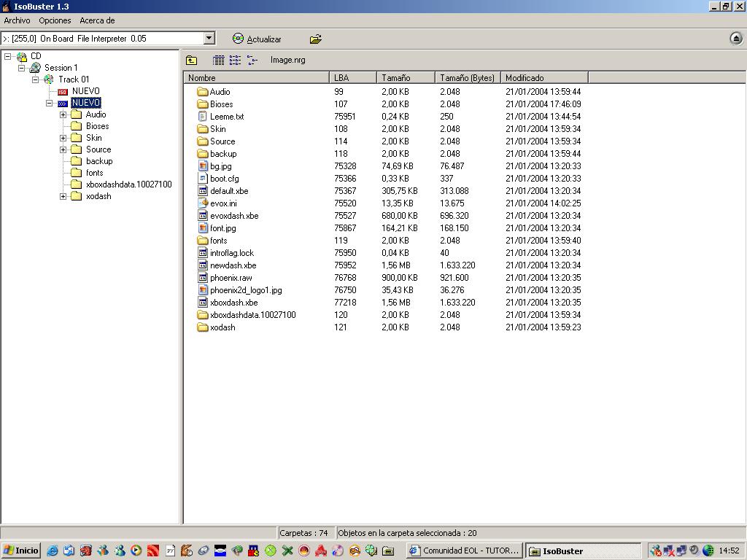Image resolution: width=747 pixels, height=560 pixels.
Task: Switch to small icons view icon
Action: 235,61
